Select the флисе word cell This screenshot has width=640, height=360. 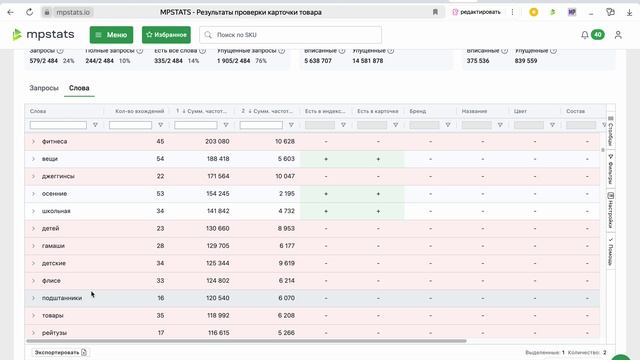click(51, 281)
